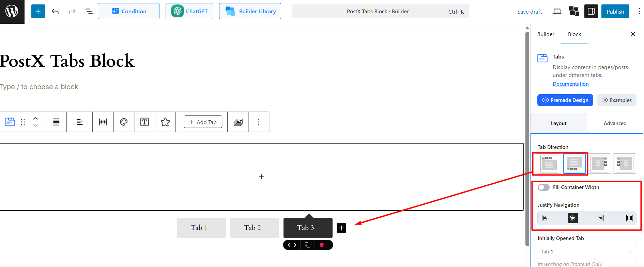Open the Condition settings
This screenshot has height=267, width=644.
click(x=128, y=11)
